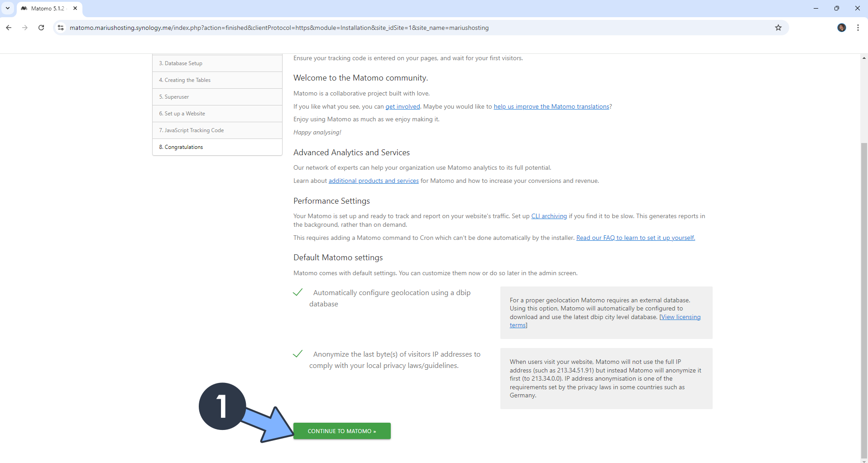The image size is (868, 463).
Task: Open Chrome three-dot menu
Action: 858,28
